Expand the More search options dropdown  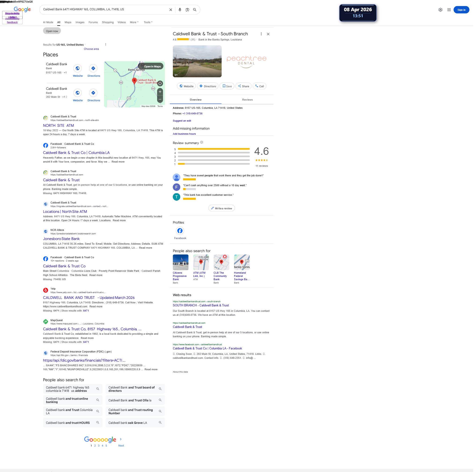pos(135,22)
